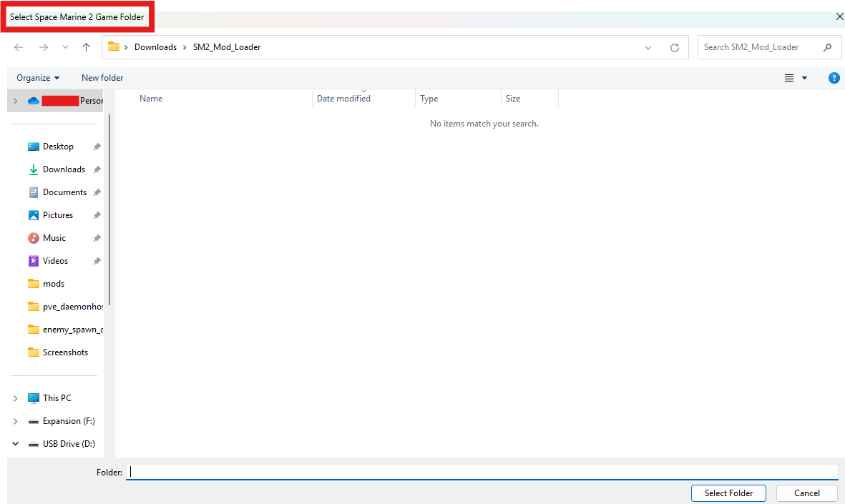Click the pin icon next to Pictures
The width and height of the screenshot is (845, 504).
click(x=97, y=215)
